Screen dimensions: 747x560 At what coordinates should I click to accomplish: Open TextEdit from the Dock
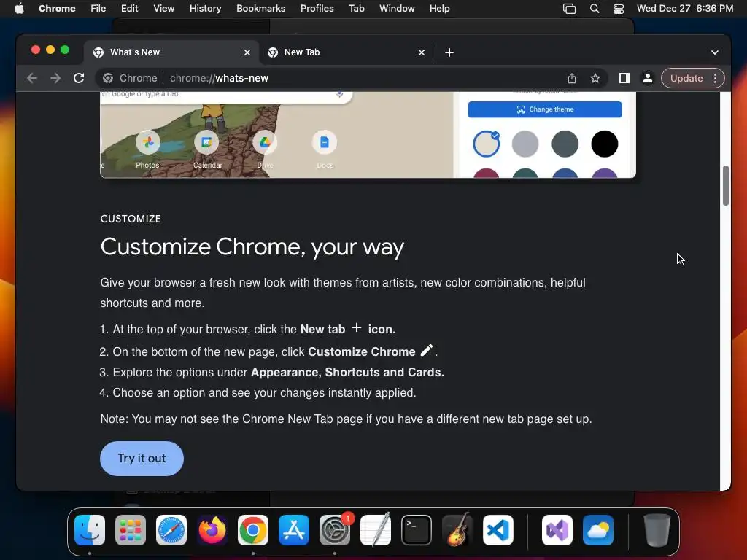(x=376, y=530)
